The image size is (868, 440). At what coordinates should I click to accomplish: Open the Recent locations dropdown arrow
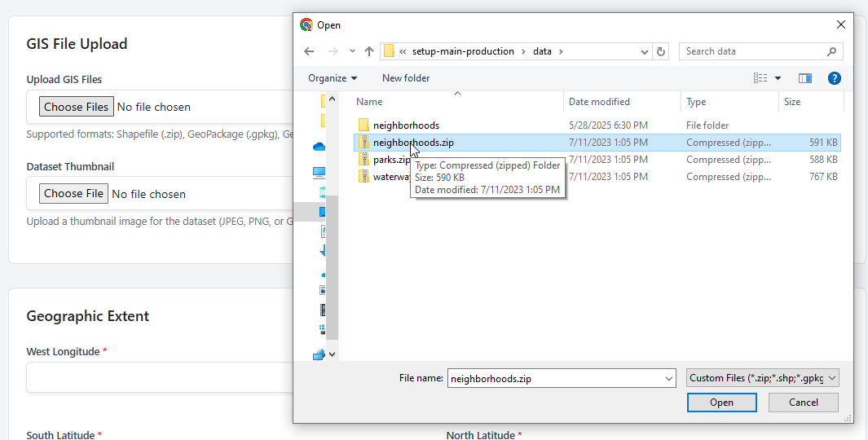352,51
